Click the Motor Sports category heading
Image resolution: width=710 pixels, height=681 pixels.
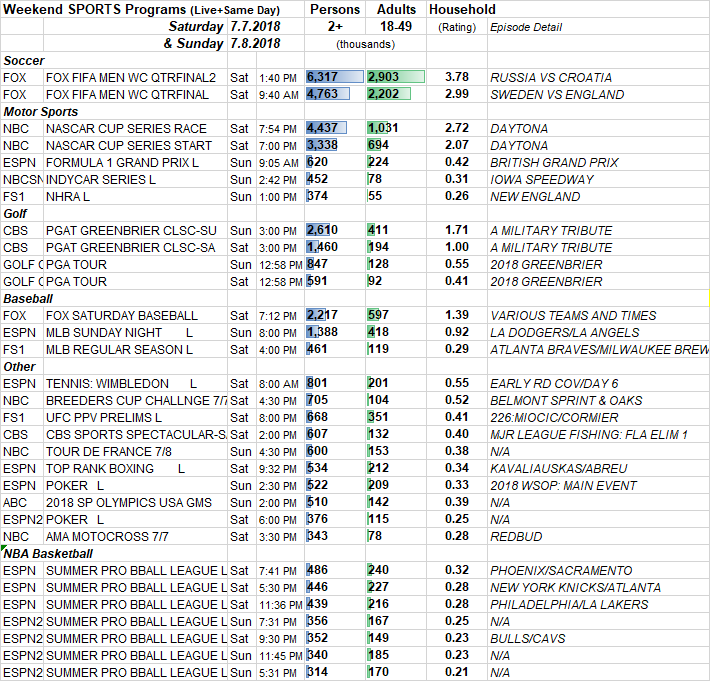click(x=42, y=111)
